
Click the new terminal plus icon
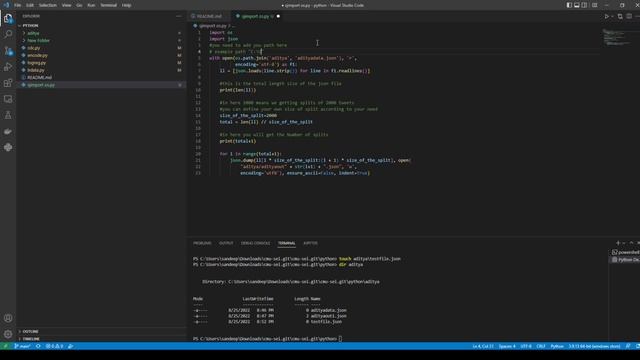click(x=618, y=243)
